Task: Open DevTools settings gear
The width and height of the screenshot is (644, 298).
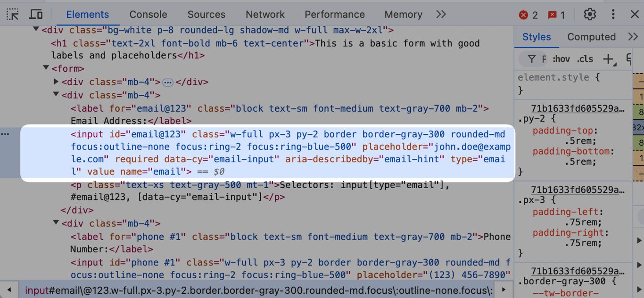Action: coord(590,15)
